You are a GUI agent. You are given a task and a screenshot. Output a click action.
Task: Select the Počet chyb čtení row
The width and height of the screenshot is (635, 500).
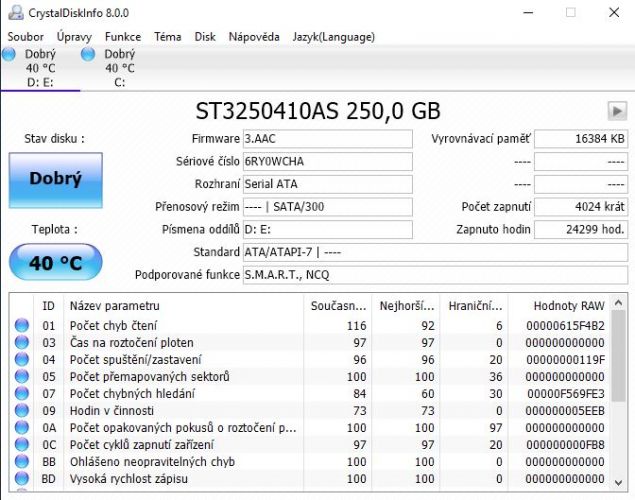[310, 325]
